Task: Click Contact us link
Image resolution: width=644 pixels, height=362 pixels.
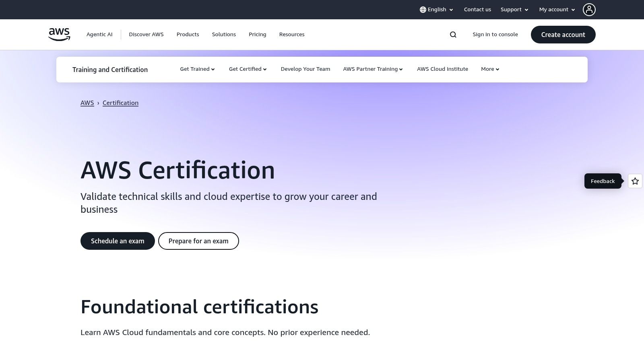Action: point(477,10)
